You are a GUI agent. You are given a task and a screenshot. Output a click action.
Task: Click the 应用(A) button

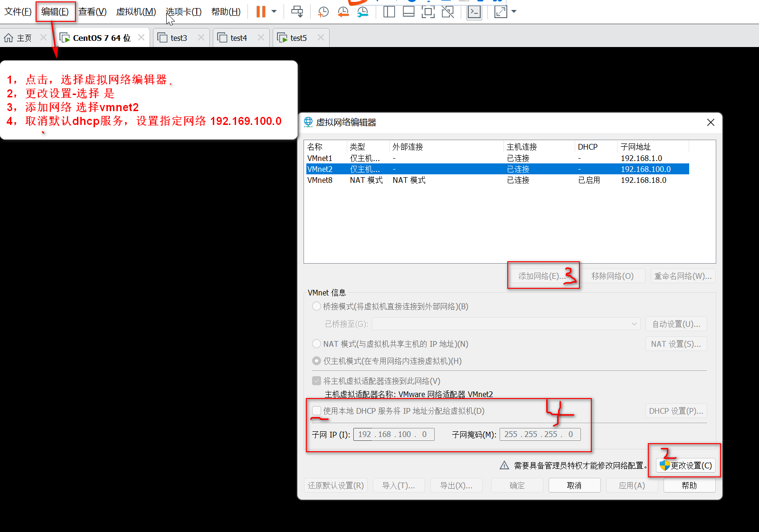pos(632,485)
